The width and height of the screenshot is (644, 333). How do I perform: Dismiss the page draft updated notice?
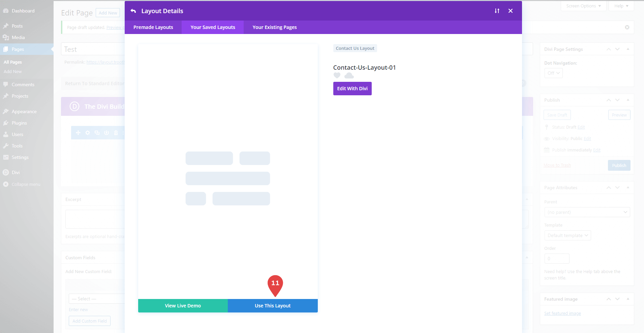point(627,27)
